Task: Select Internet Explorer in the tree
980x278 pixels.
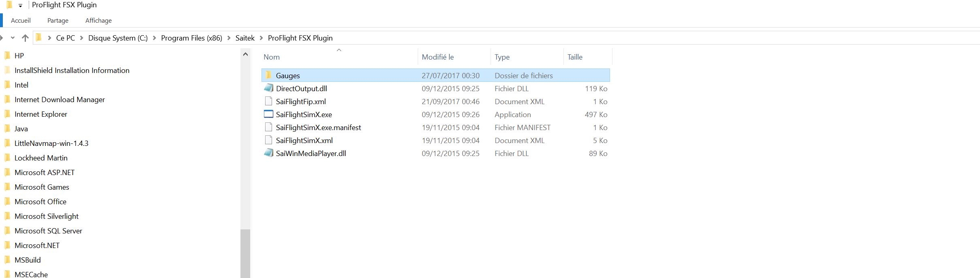Action: 41,114
